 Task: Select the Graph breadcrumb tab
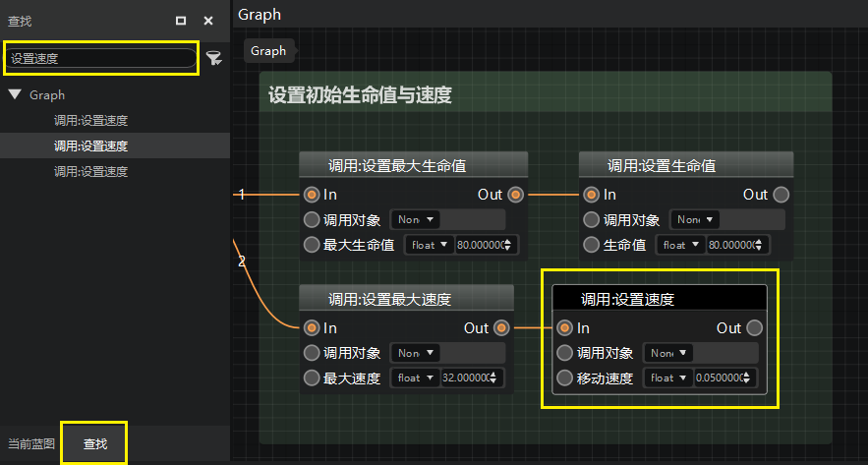coord(268,51)
